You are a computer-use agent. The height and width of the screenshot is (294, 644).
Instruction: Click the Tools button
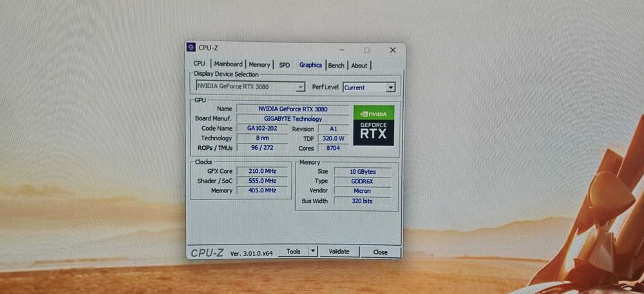(x=293, y=252)
